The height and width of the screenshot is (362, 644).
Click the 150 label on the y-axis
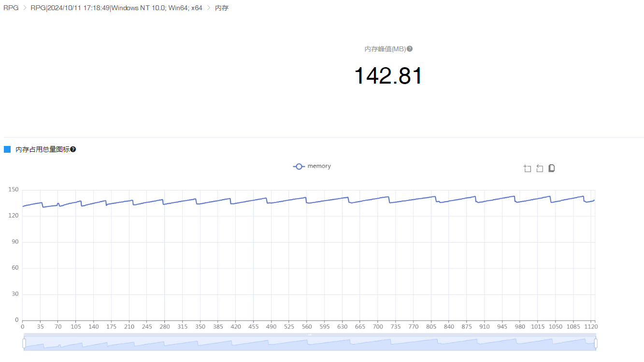(x=14, y=190)
